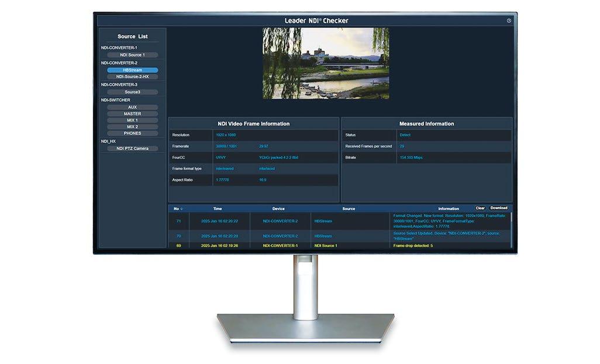Click the Status value Detect
The image size is (600, 364).
(x=405, y=135)
